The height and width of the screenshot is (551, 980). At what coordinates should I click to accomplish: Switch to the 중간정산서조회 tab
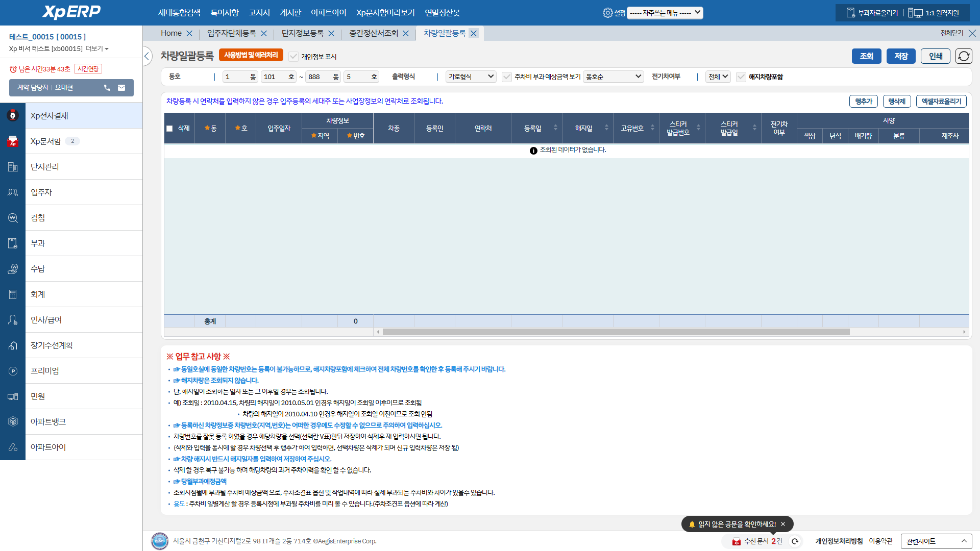point(373,33)
